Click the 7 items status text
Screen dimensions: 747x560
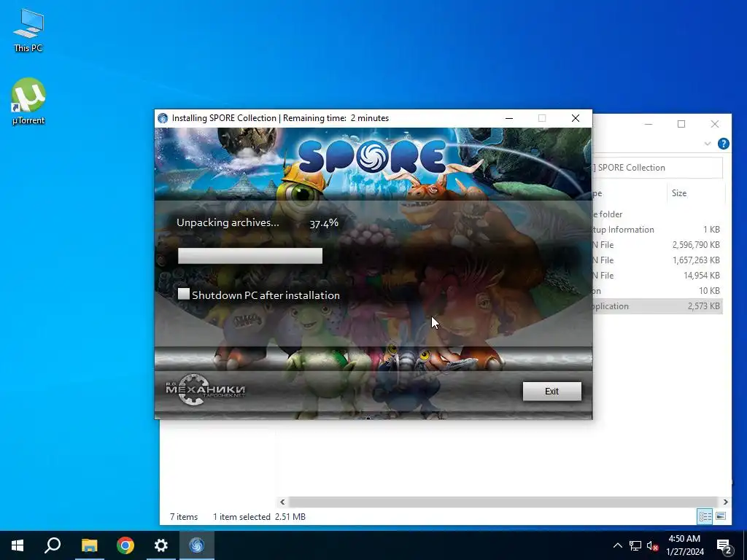[x=184, y=517]
